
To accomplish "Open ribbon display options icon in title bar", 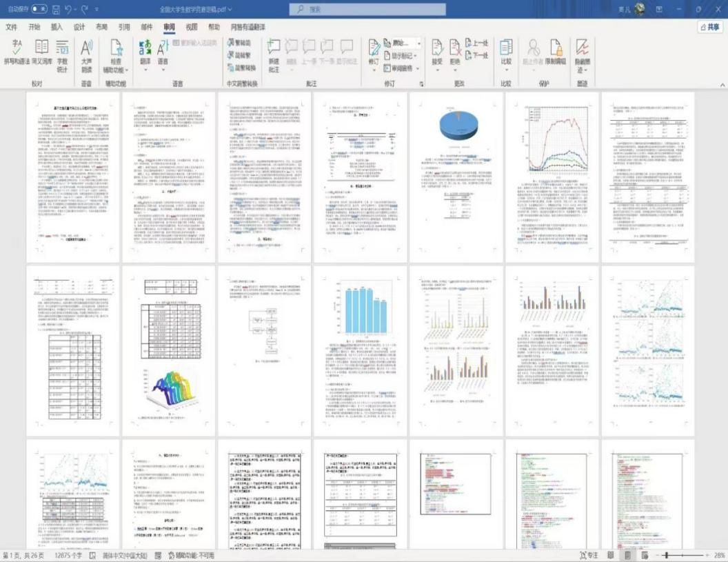I will (659, 9).
